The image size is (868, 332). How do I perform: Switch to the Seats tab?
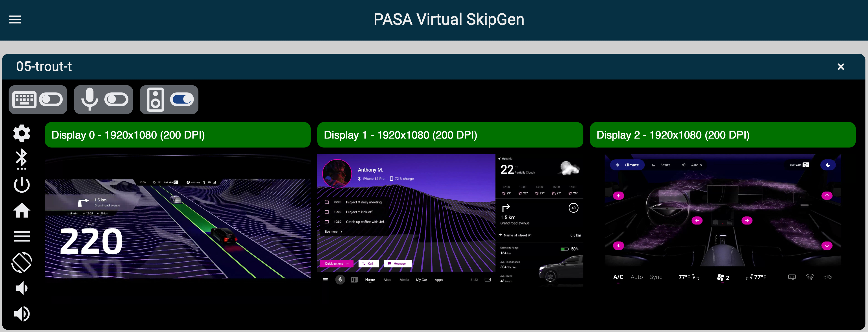(x=661, y=165)
